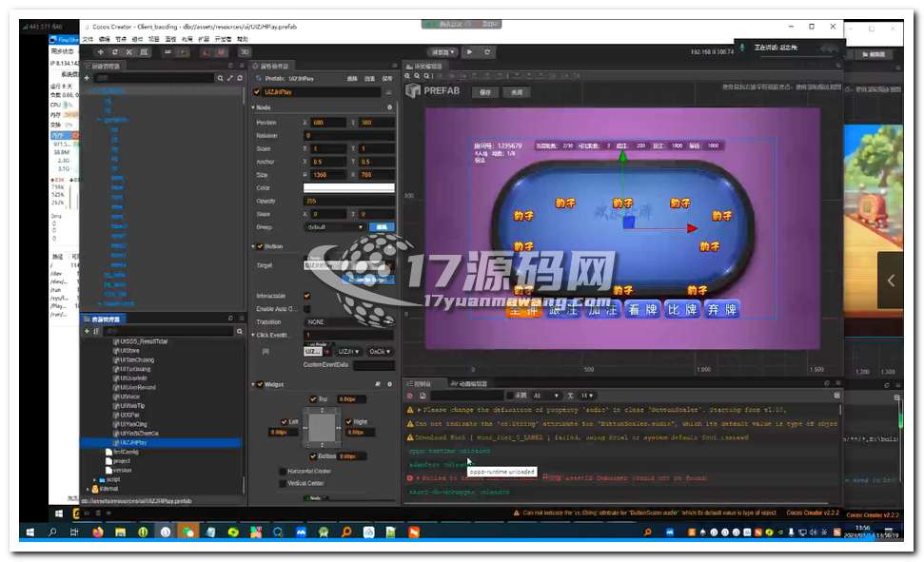Select the rotate transform tool
The image size is (924, 562).
115,52
